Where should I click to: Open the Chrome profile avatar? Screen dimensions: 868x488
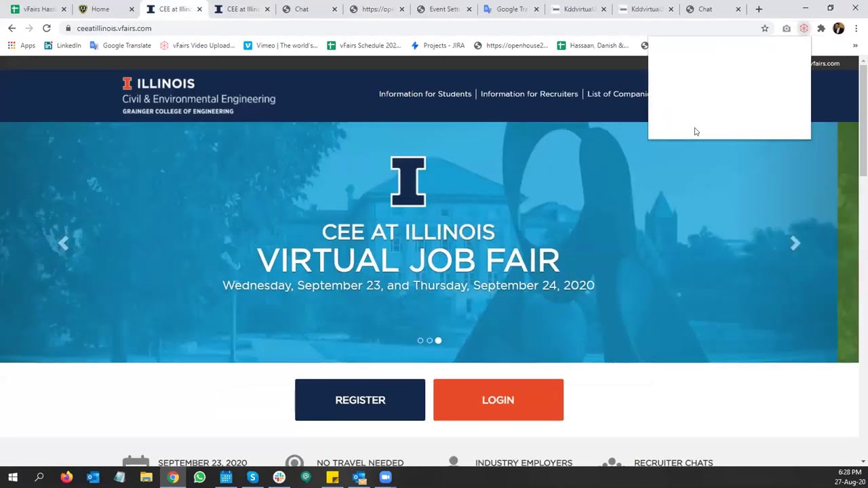click(839, 28)
